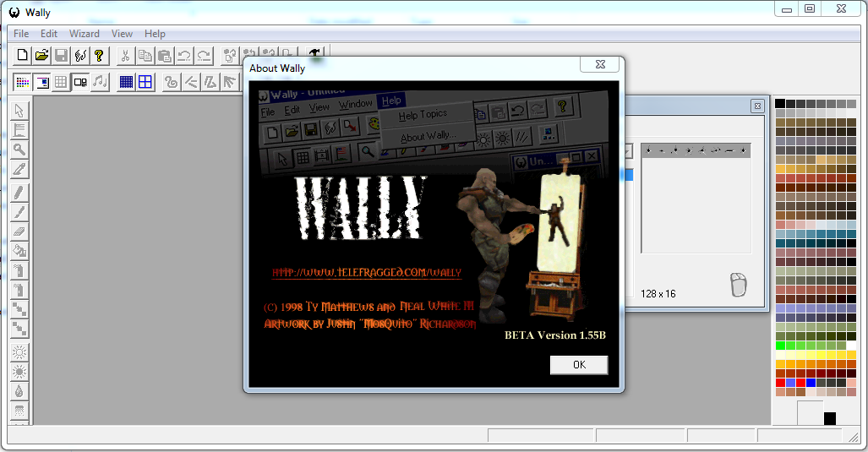Open the Help menu
Viewport: 868px width, 452px height.
(155, 34)
